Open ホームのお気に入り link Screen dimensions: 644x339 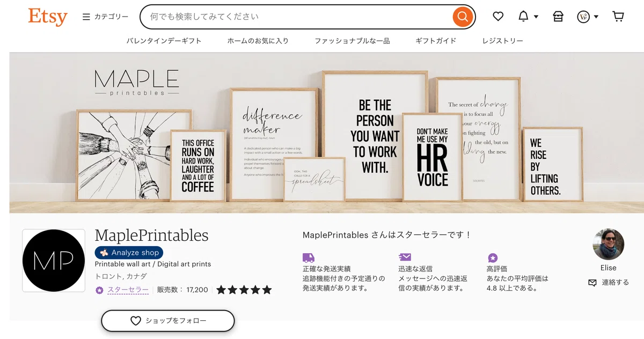click(258, 41)
